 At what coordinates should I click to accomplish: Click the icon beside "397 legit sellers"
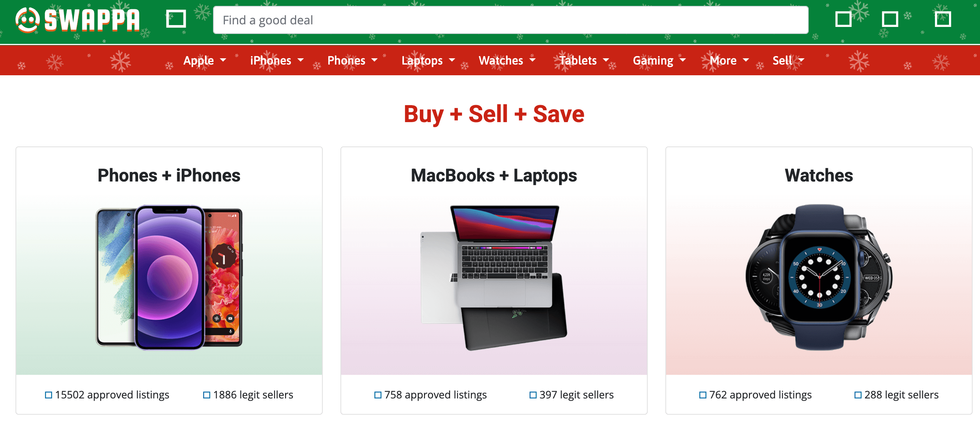coord(532,395)
